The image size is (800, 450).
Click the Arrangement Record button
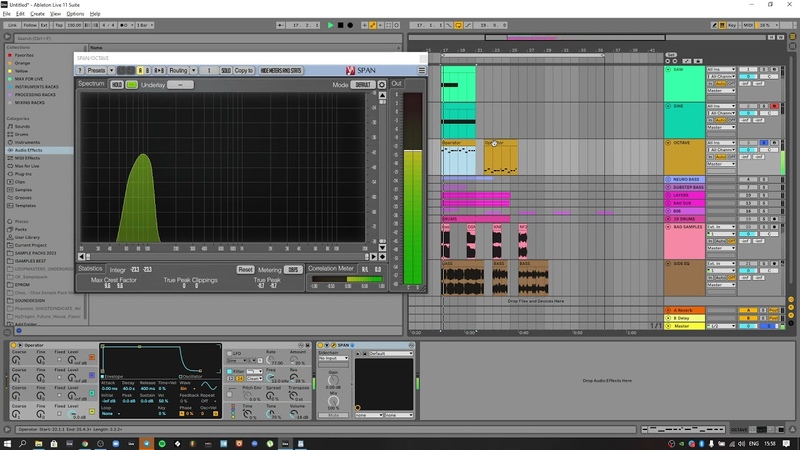pyautogui.click(x=350, y=25)
